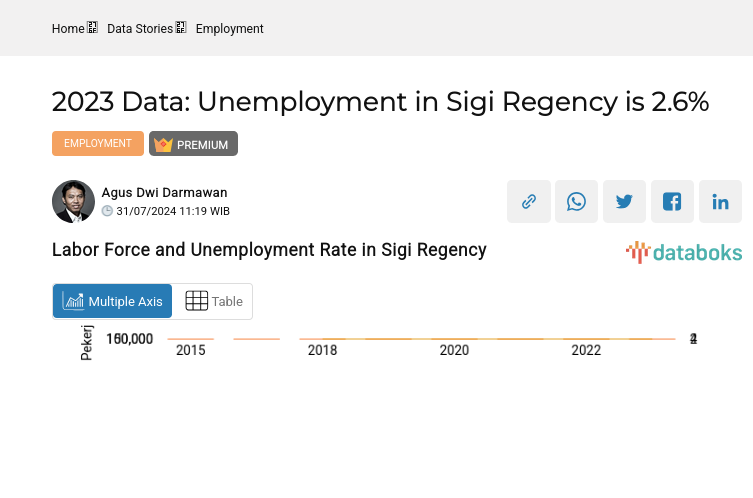
Task: Click the Premium crown badge
Action: (x=193, y=144)
